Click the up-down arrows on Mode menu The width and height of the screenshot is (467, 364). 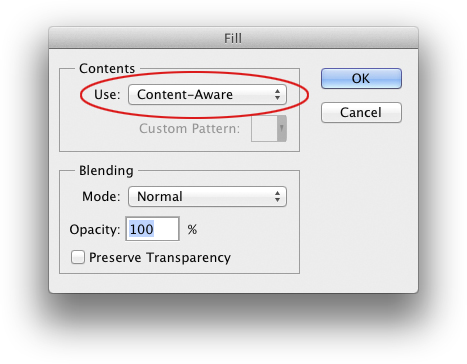pos(277,197)
